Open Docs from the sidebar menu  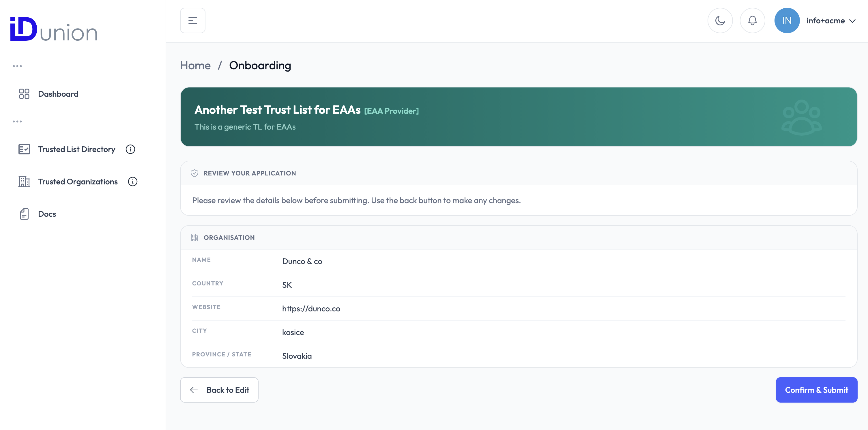pos(47,214)
